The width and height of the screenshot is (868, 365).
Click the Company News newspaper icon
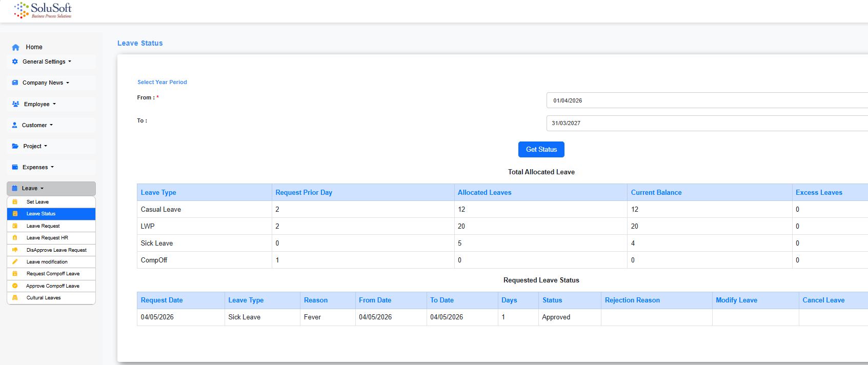point(15,83)
